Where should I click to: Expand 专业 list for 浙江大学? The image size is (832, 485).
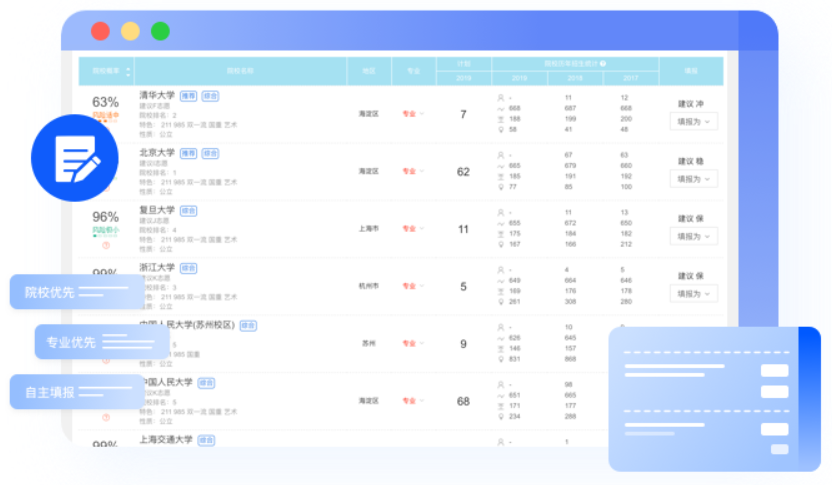tap(413, 285)
